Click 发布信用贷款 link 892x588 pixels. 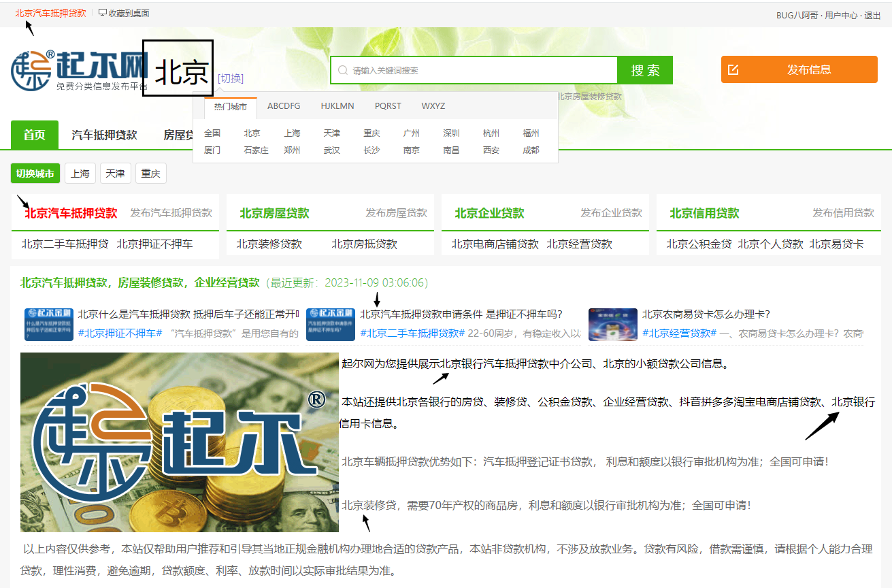point(843,213)
